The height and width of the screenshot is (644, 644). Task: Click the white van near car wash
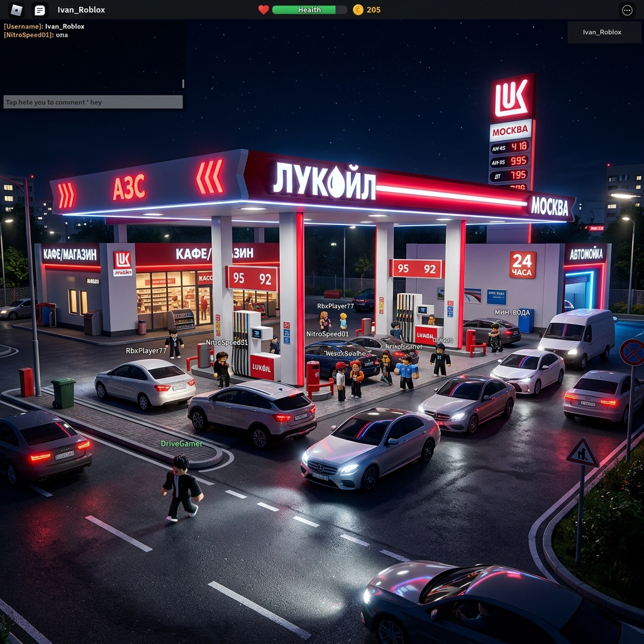577,337
